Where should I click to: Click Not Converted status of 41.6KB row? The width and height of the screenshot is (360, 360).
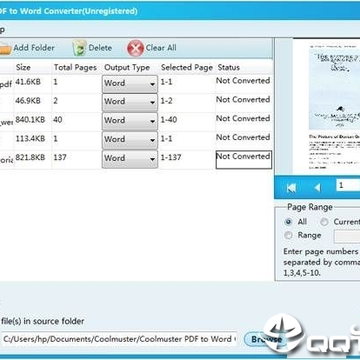tap(243, 81)
